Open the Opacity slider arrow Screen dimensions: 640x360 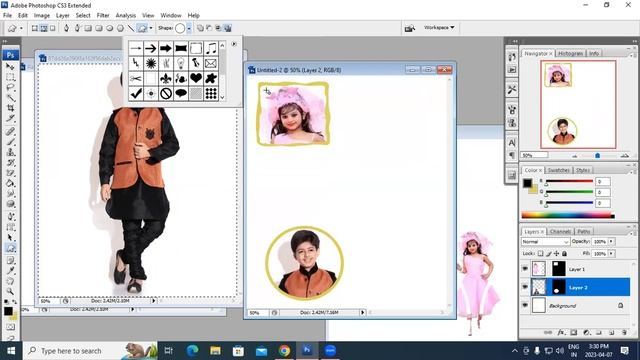click(x=611, y=242)
